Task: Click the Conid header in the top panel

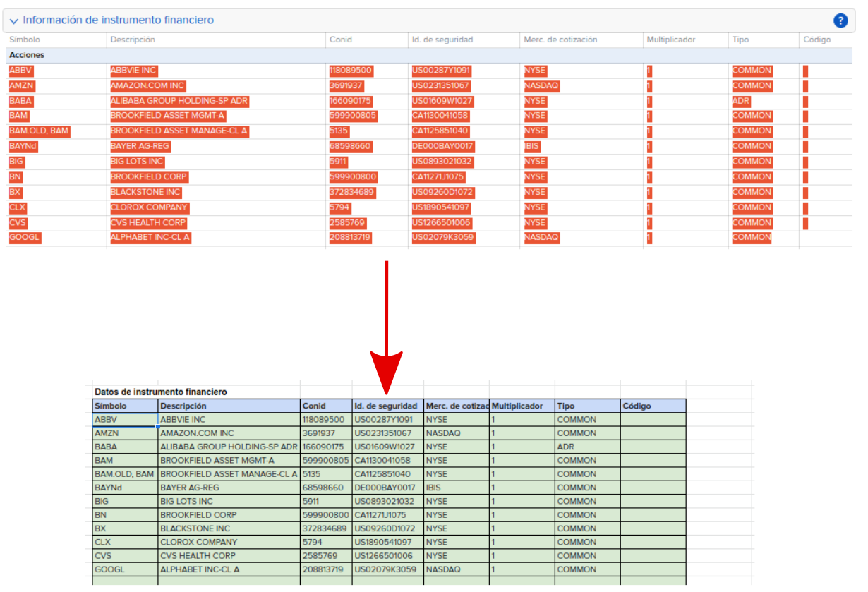Action: [x=341, y=40]
